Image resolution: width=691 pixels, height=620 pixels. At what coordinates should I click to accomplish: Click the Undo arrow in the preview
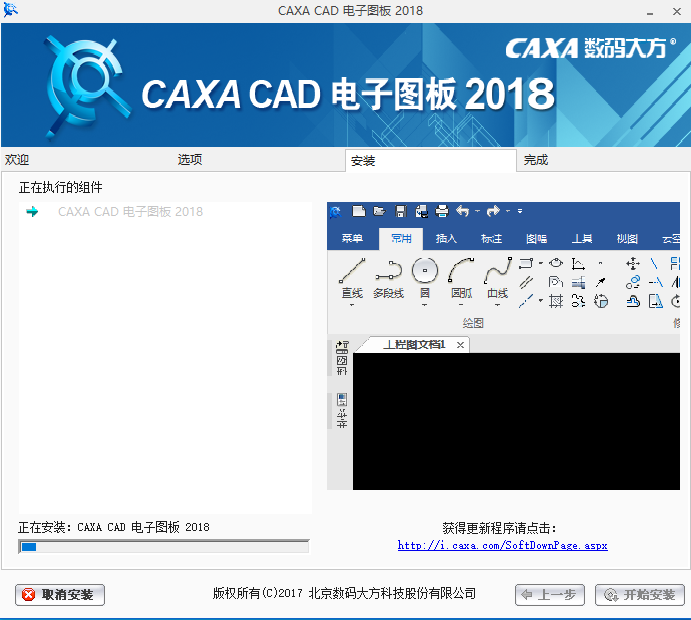[x=462, y=212]
